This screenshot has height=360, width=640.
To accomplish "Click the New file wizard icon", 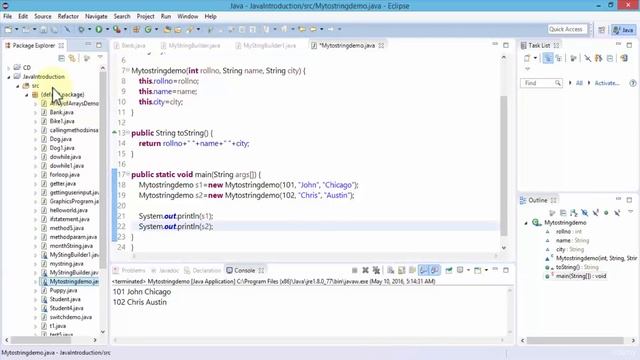I will coord(8,29).
